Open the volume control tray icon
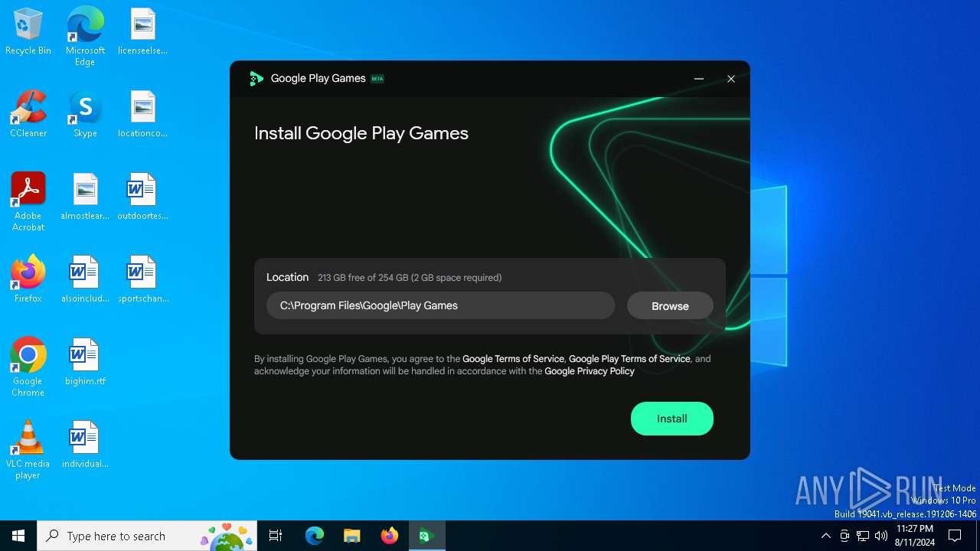 tap(881, 536)
